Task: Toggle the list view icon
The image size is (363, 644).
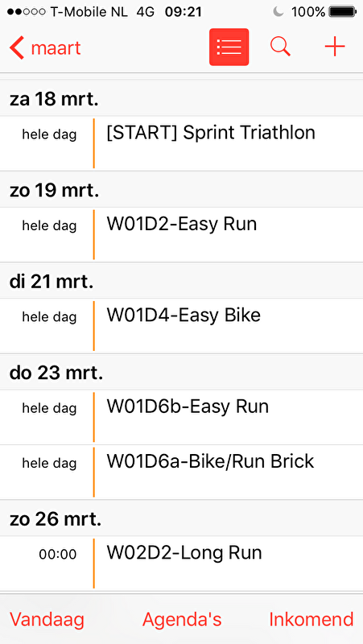Action: [229, 47]
